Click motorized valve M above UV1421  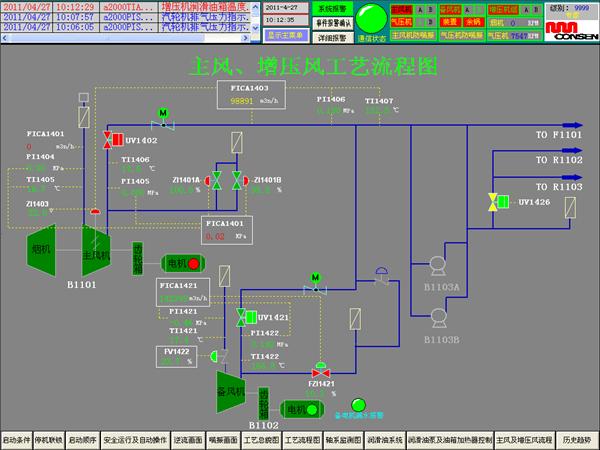point(315,284)
